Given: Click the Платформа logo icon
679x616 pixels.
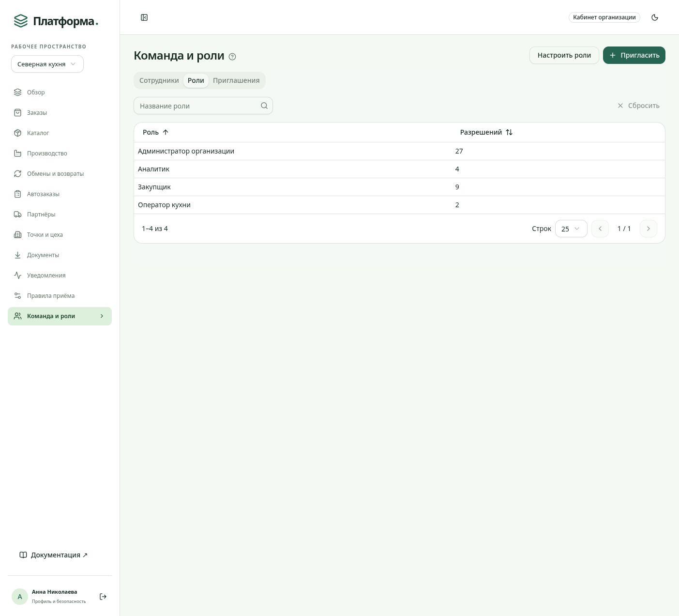Looking at the screenshot, I should (x=21, y=21).
